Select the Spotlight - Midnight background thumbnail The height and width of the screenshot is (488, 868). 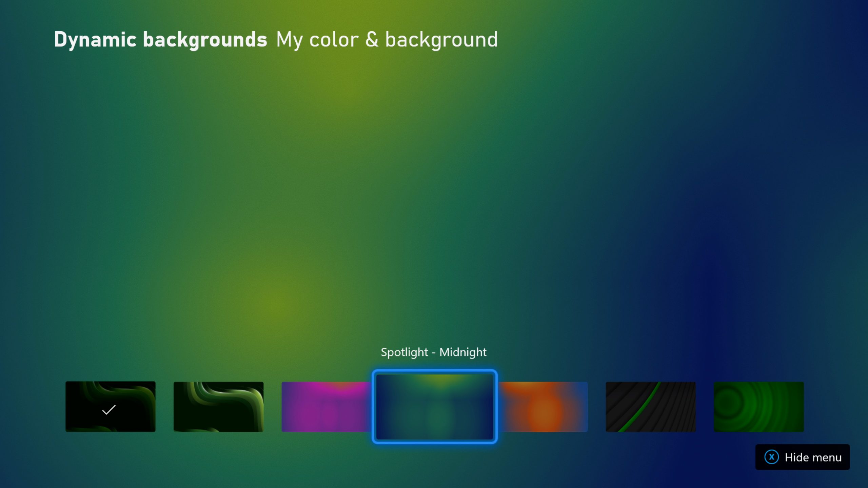click(x=434, y=407)
